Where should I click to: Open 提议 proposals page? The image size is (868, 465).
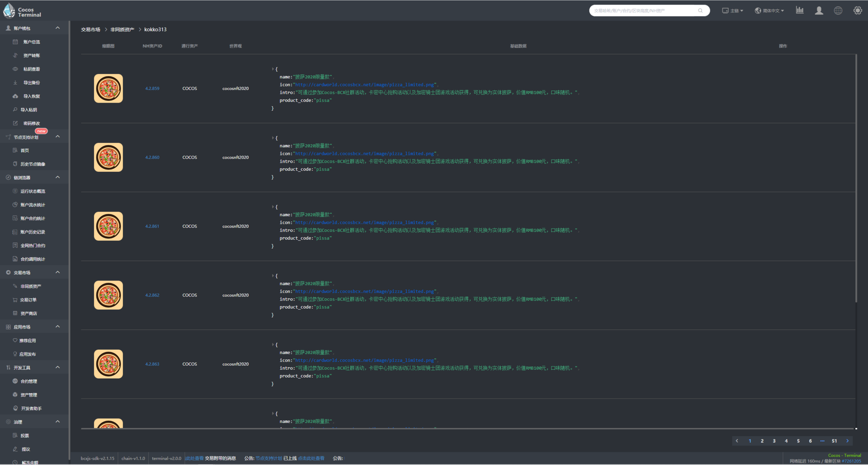[x=26, y=449]
